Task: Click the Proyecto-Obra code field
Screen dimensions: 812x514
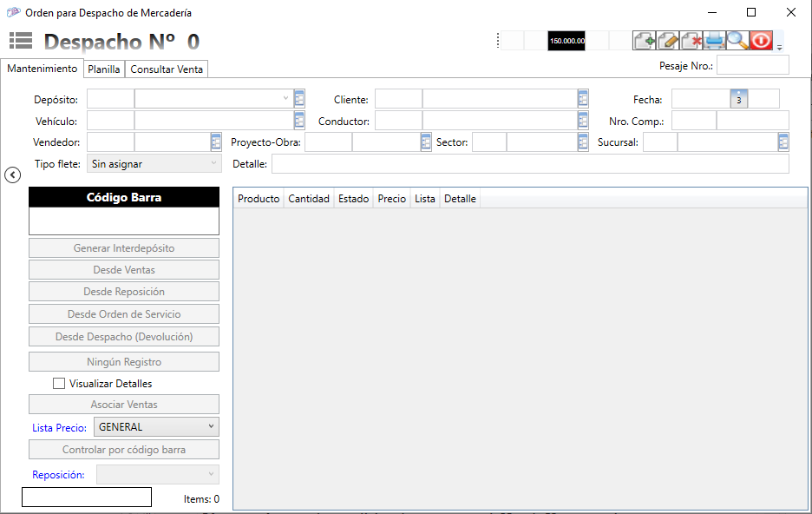Action: [x=328, y=142]
